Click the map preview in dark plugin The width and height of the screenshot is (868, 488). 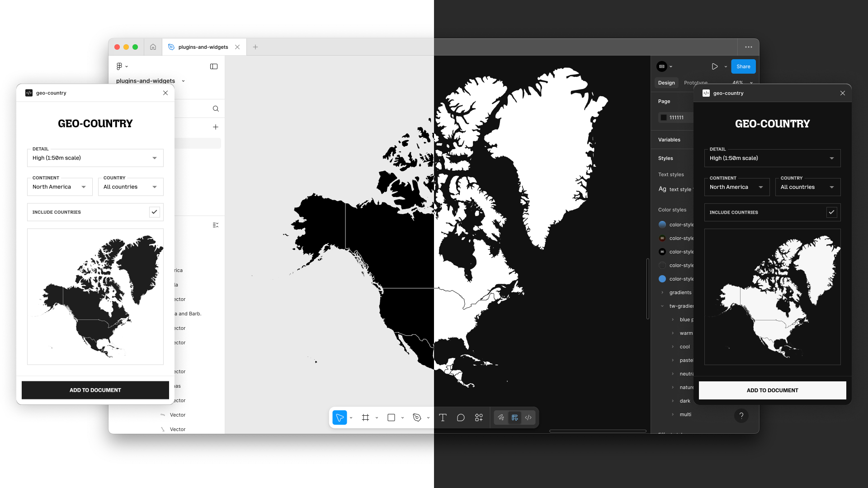773,297
